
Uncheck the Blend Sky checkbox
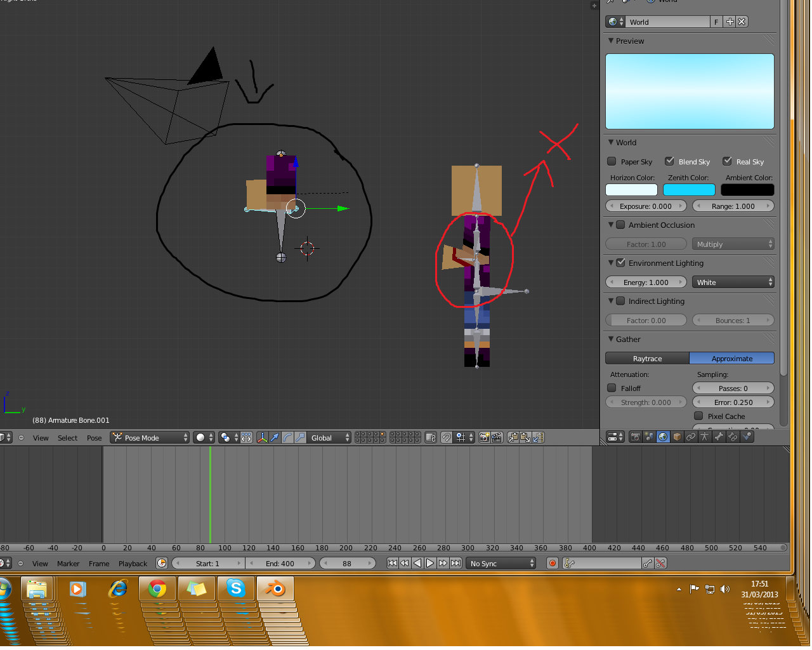(x=669, y=161)
